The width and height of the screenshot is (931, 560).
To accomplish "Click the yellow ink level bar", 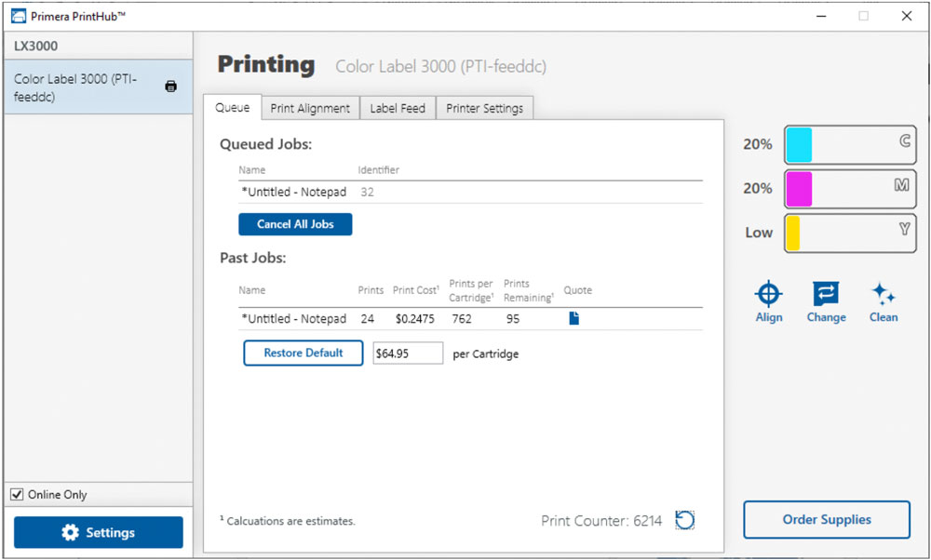I will 850,233.
